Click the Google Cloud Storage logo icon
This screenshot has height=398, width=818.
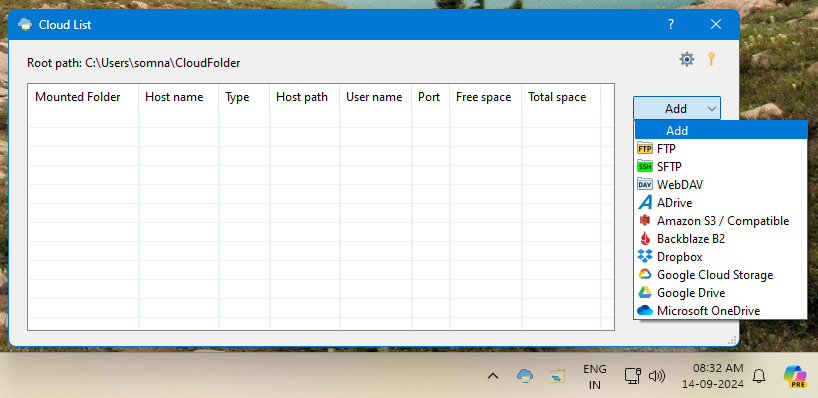pos(645,274)
